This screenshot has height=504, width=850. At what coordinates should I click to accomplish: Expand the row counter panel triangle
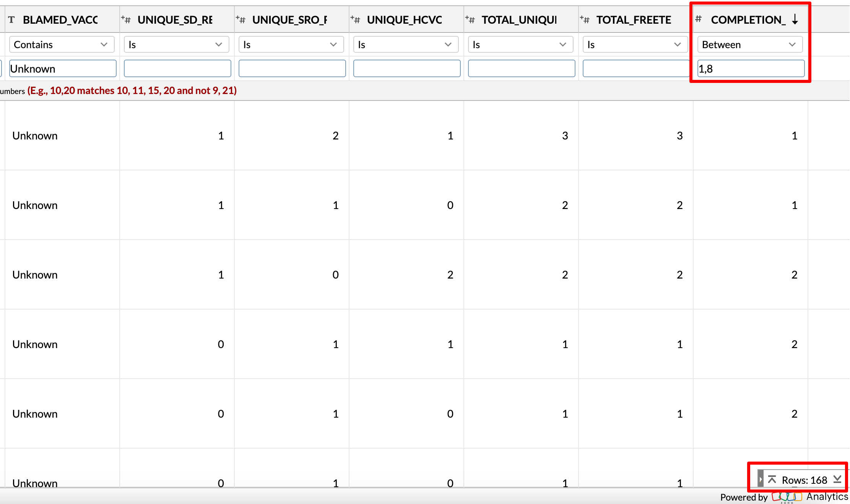coord(761,479)
